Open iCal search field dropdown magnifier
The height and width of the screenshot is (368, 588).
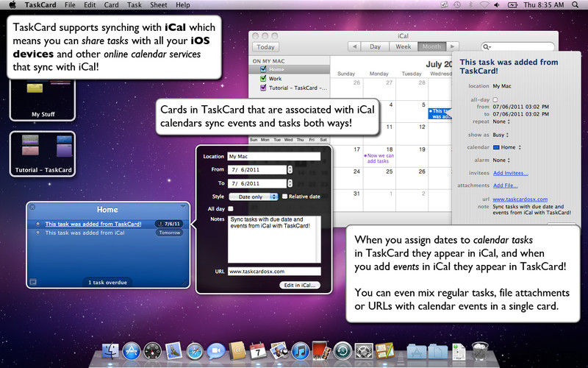[x=487, y=47]
